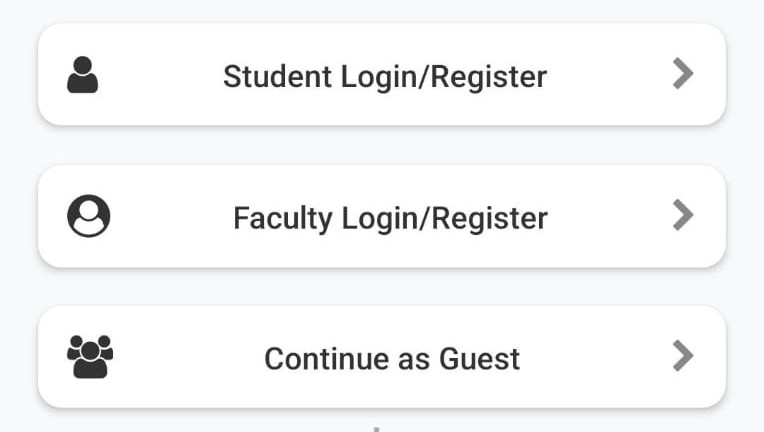
Task: Select the Student Login/Register text
Action: pos(385,77)
